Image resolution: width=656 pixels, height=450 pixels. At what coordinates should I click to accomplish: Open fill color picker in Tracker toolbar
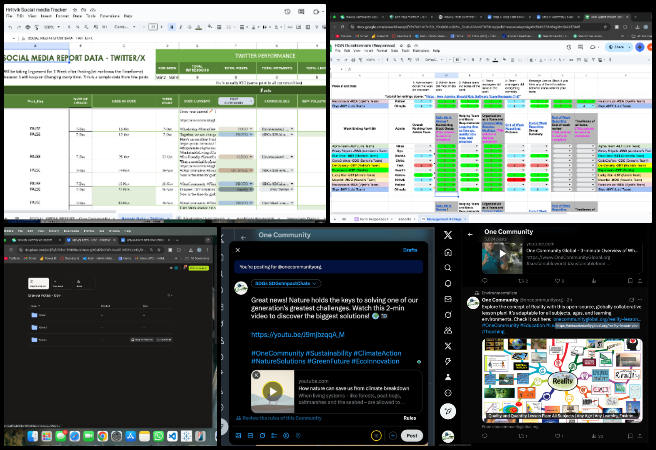210,27
